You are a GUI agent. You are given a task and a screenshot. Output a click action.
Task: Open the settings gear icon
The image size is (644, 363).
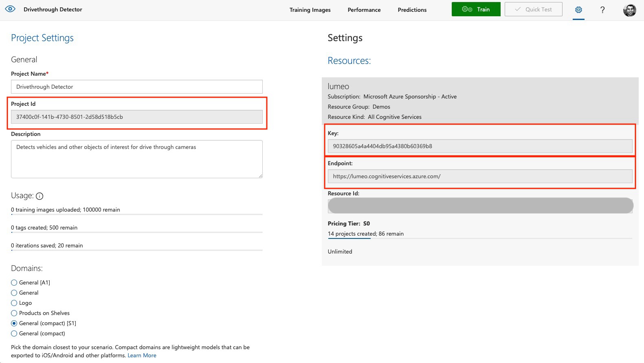(x=578, y=10)
